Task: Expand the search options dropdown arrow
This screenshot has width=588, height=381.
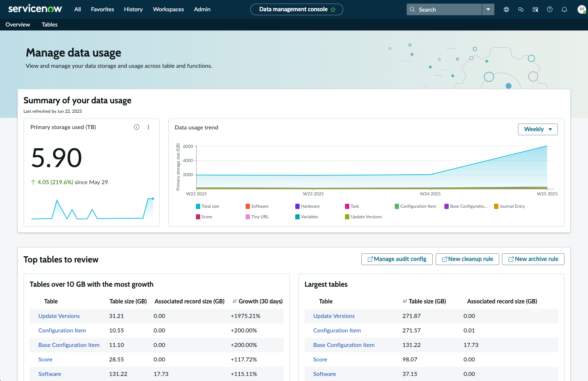Action: tap(488, 9)
